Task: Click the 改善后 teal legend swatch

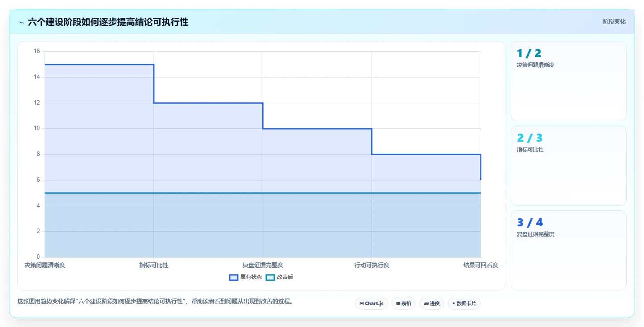Action: (270, 277)
